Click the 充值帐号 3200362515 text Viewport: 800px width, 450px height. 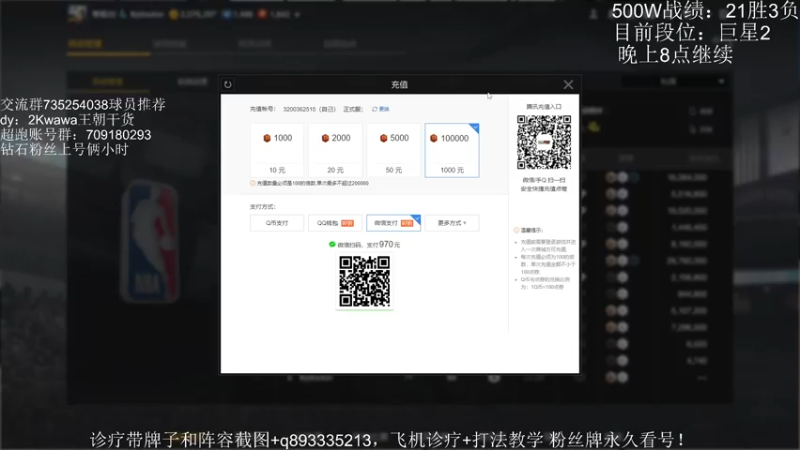(292, 109)
